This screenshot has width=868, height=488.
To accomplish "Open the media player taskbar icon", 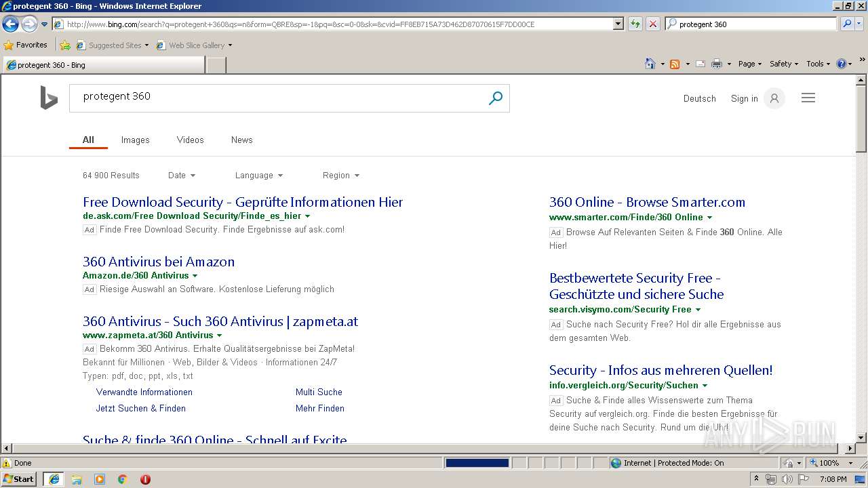I will (100, 479).
